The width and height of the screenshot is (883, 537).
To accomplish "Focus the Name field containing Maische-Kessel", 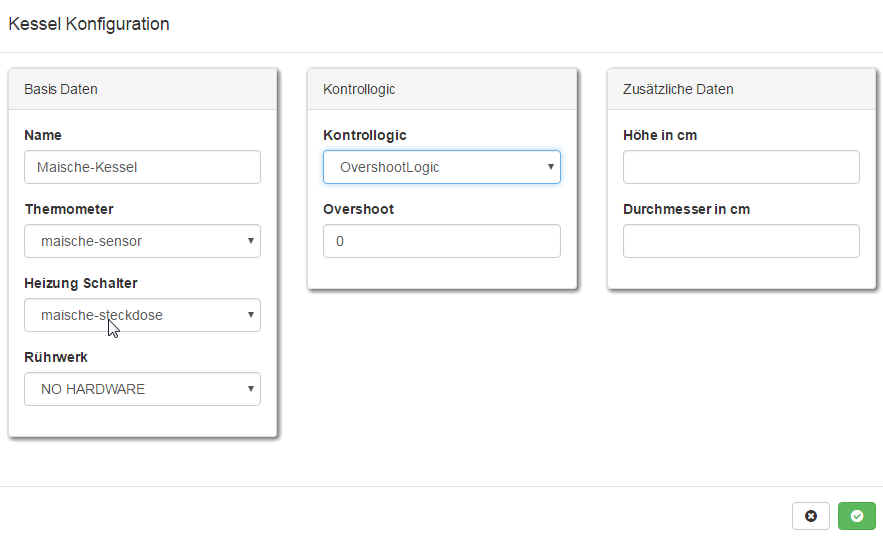I will click(x=142, y=167).
